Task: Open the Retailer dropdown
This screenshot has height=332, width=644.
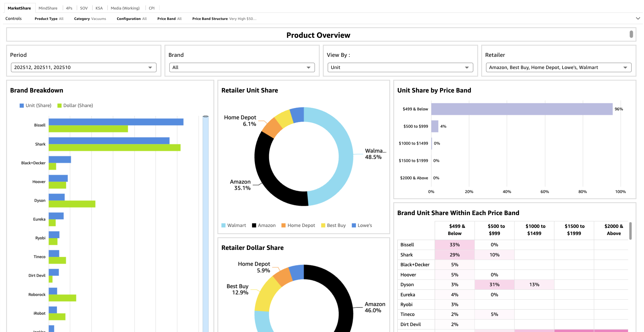Action: (559, 68)
